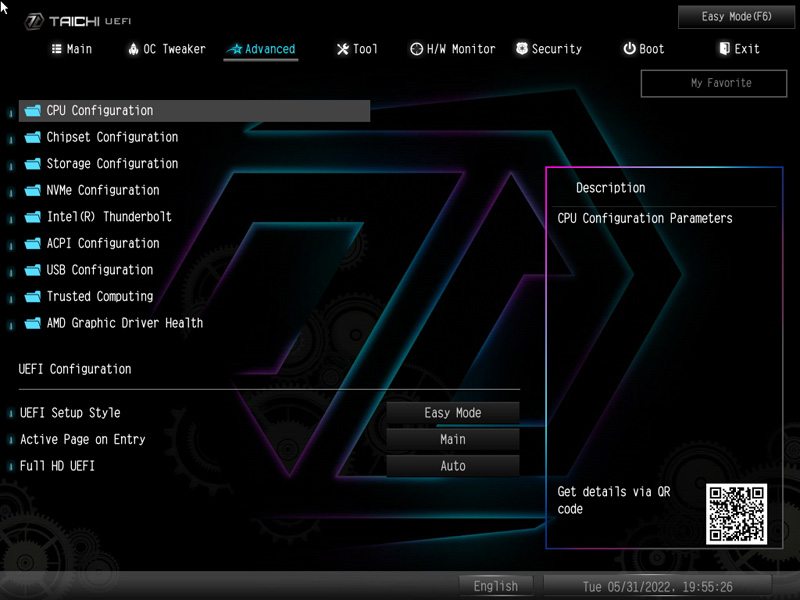The height and width of the screenshot is (600, 800).
Task: Open Active Page on Entry dropdown showing Main
Action: click(453, 439)
